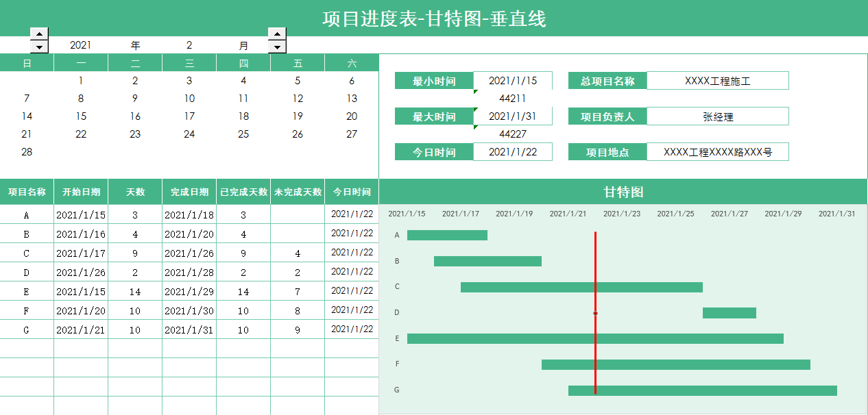Click the 最大时间 label
This screenshot has height=415, width=868.
[434, 116]
